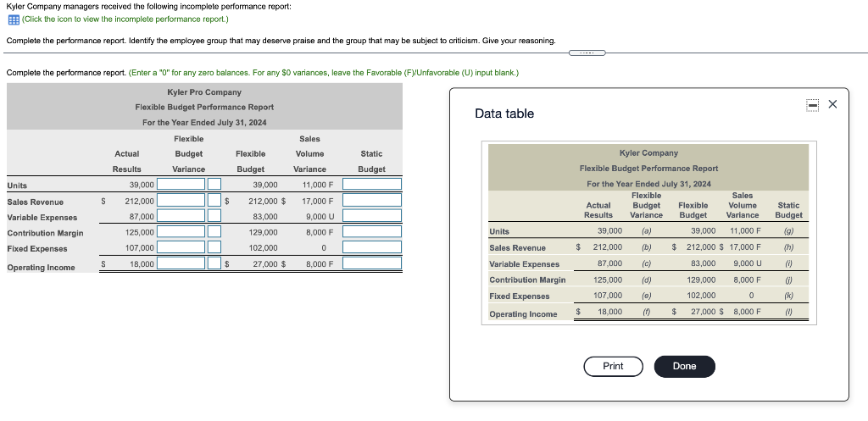Click '9,000 U' in the left report
The image size is (868, 421).
(x=320, y=217)
